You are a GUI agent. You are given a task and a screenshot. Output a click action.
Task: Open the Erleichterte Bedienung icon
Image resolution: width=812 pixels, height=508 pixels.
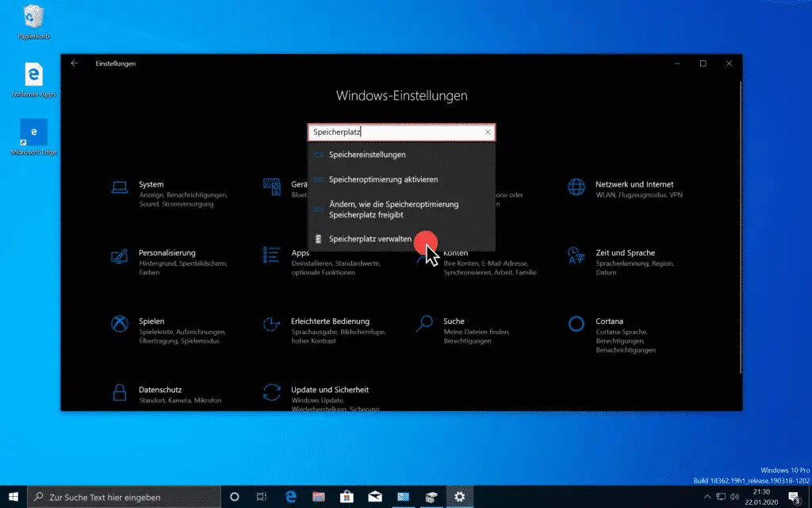271,324
